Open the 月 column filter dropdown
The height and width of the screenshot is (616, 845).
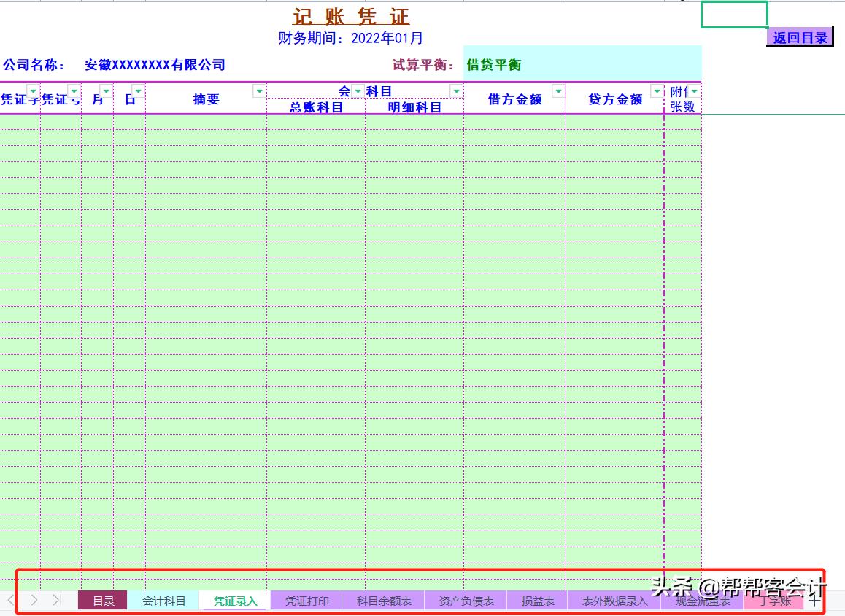tap(105, 89)
